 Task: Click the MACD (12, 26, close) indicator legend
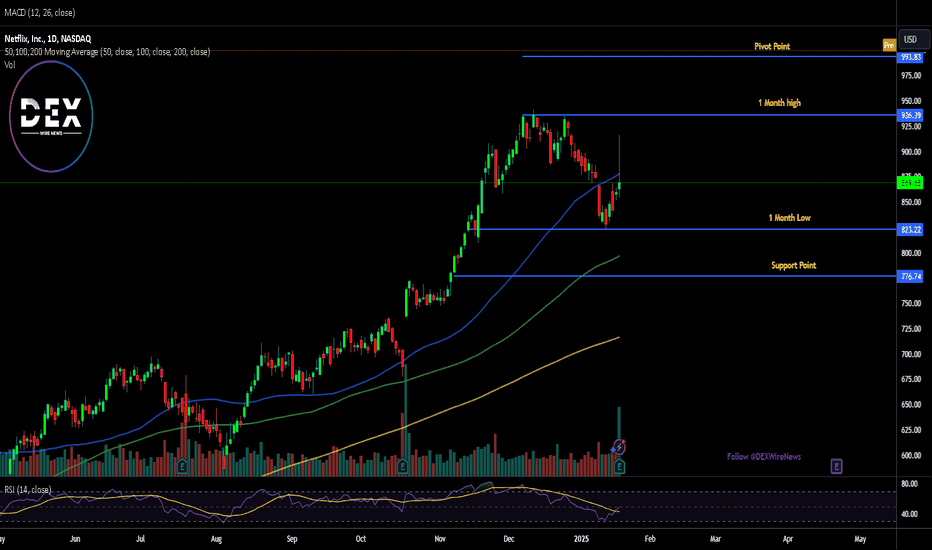tap(40, 12)
